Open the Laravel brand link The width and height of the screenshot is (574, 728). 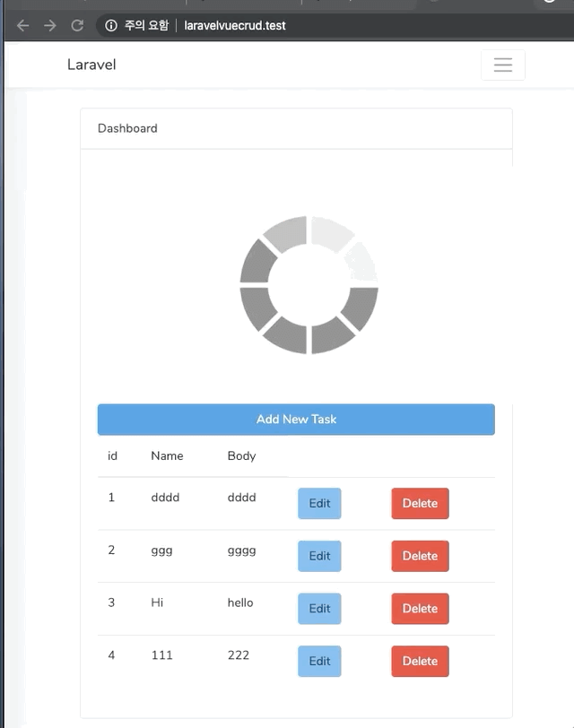click(x=91, y=65)
